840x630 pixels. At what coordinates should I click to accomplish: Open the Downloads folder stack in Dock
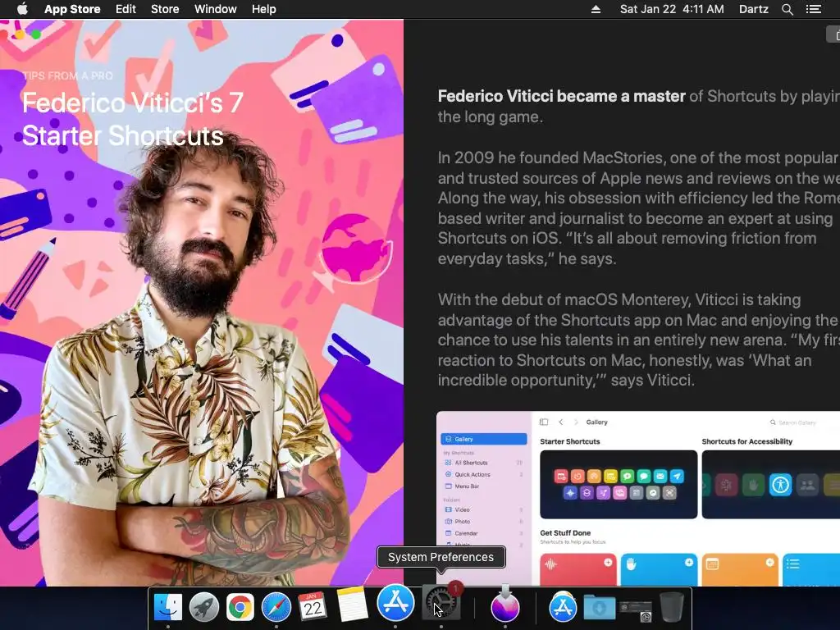click(x=599, y=607)
